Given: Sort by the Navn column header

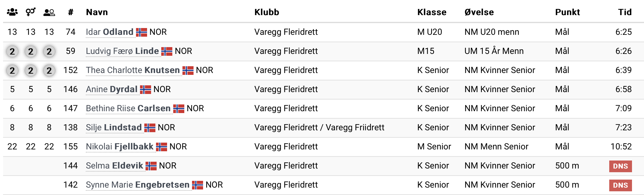Looking at the screenshot, I should 97,12.
